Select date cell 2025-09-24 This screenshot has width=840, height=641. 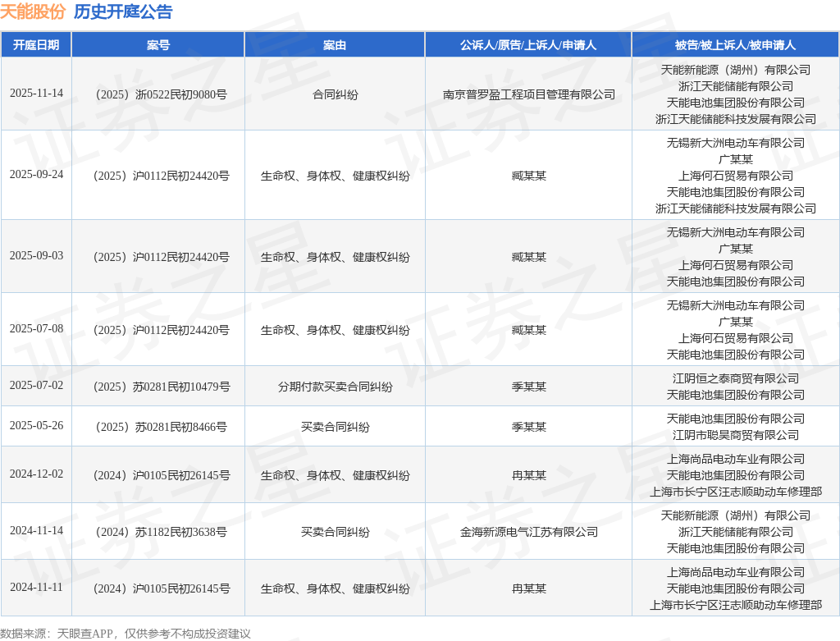tap(36, 174)
